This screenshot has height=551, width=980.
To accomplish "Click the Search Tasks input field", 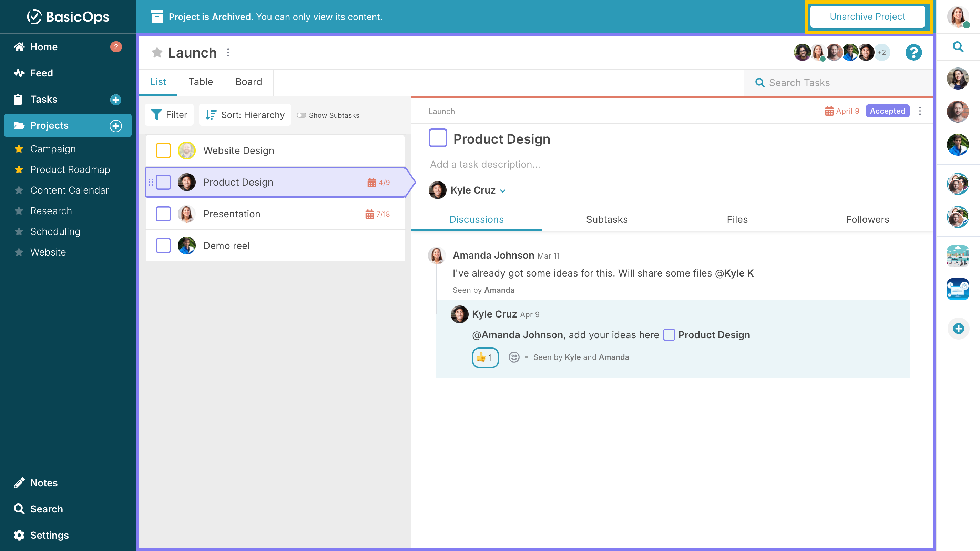I will [838, 83].
